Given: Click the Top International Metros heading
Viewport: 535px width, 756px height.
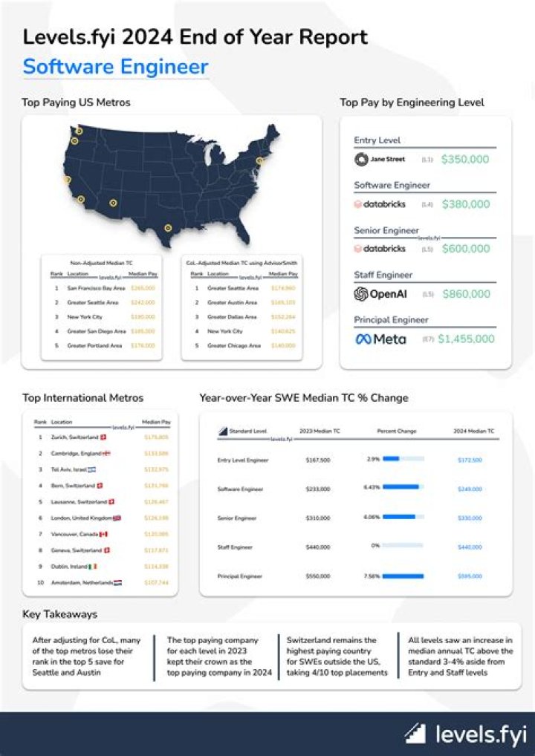Looking at the screenshot, I should click(83, 398).
